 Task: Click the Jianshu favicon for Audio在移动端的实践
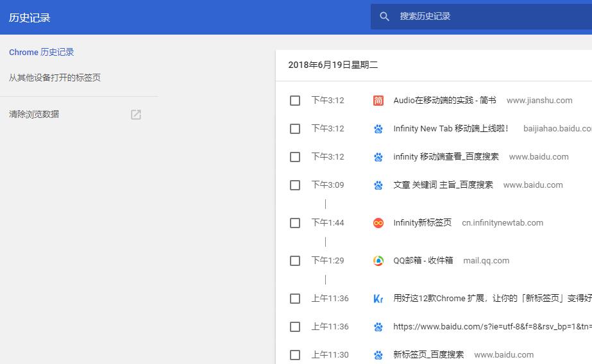pos(378,101)
